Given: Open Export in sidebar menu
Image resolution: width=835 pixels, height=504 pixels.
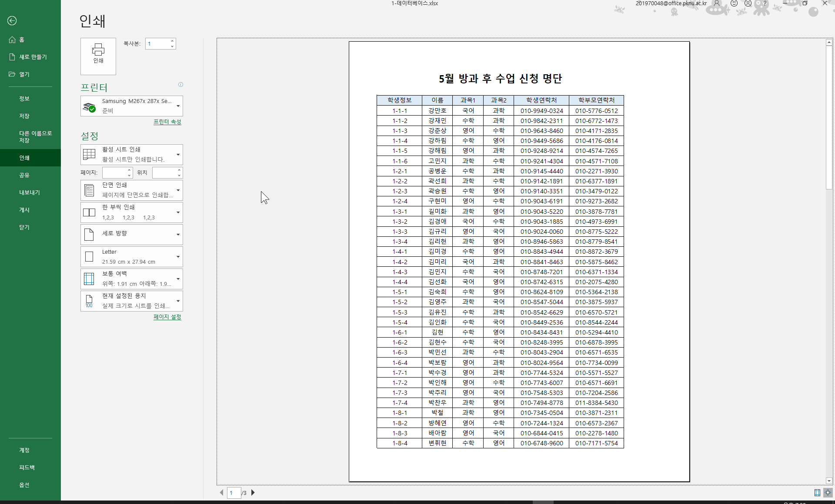Looking at the screenshot, I should (29, 192).
